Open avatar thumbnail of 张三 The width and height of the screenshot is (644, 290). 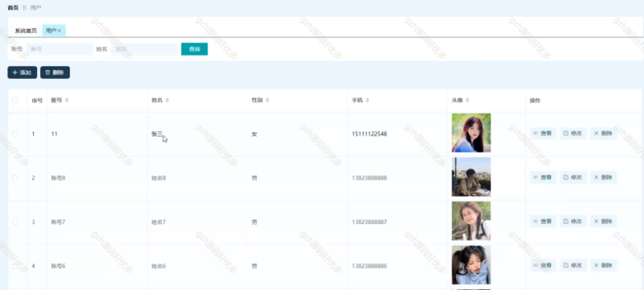click(471, 133)
